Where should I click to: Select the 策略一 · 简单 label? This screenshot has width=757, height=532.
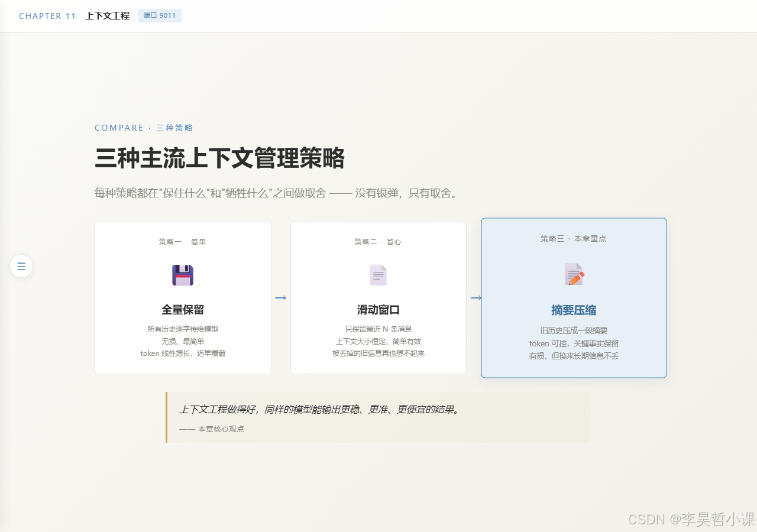183,242
